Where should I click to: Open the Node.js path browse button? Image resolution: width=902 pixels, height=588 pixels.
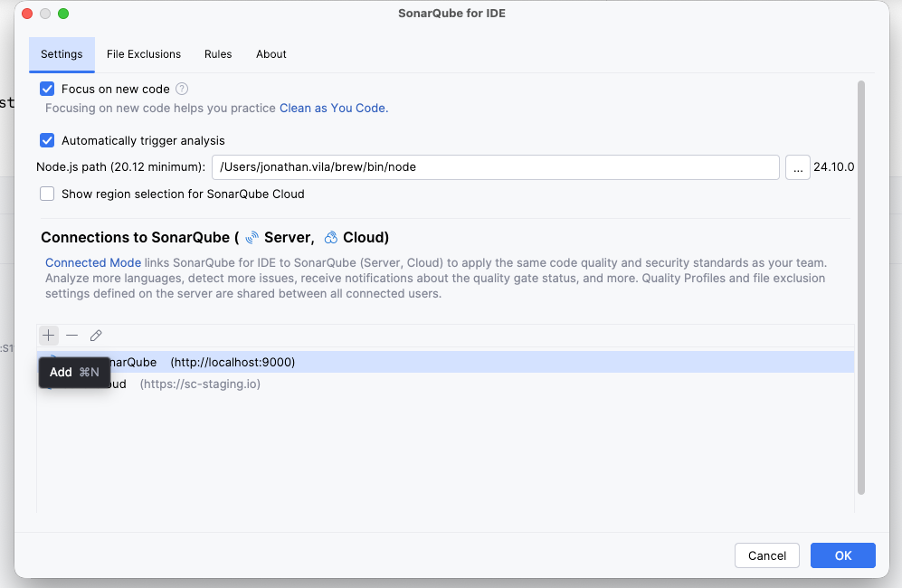pos(797,167)
